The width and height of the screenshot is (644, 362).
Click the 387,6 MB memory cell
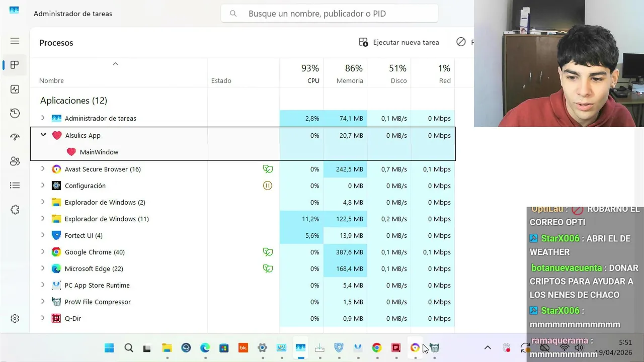[345, 252]
